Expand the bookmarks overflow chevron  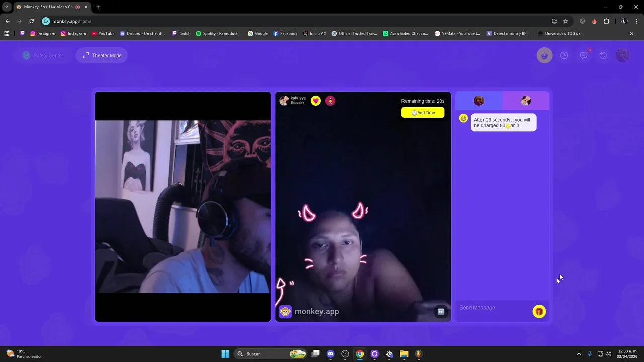[x=632, y=34]
